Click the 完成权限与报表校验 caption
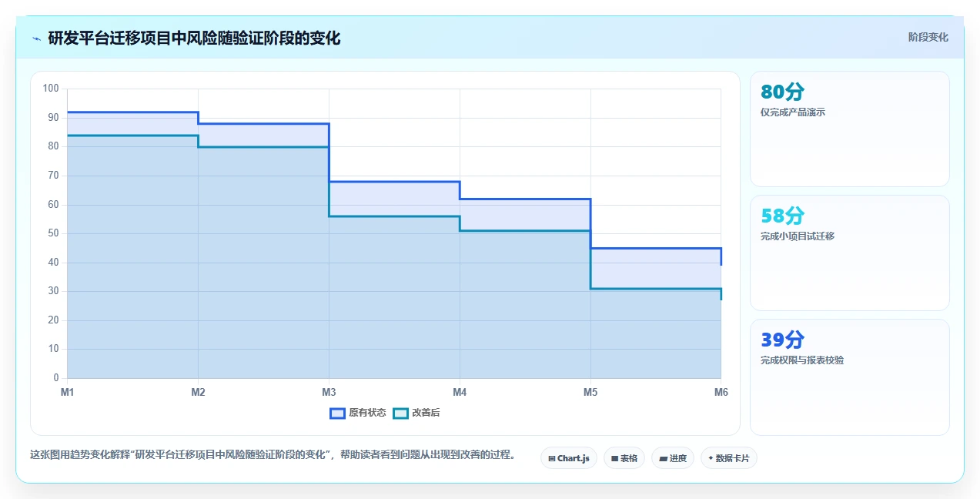 802,360
